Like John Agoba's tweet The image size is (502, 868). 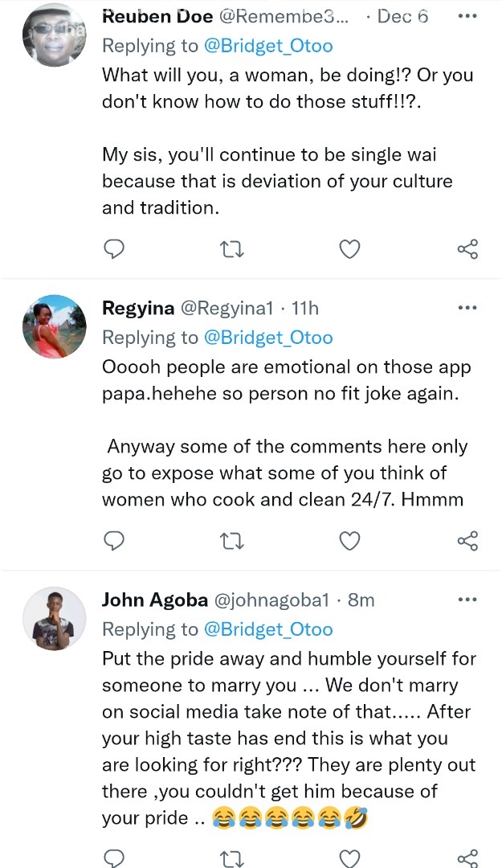349,858
